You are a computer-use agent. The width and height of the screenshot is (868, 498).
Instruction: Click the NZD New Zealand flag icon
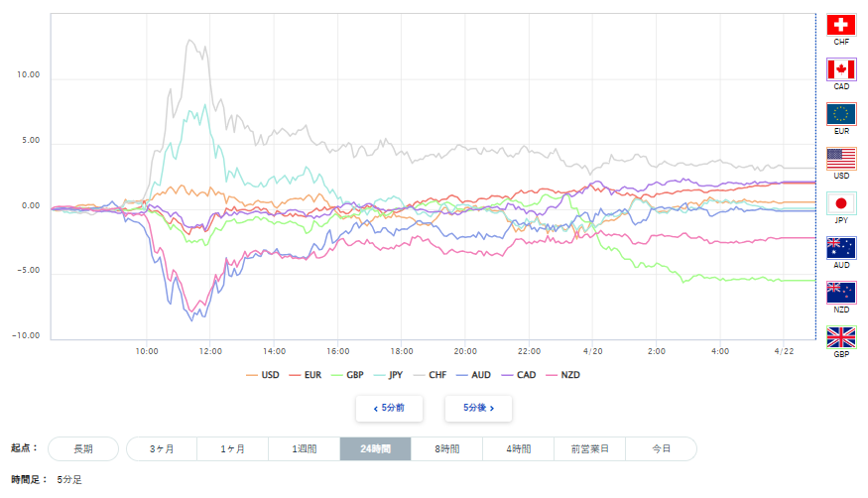point(841,293)
